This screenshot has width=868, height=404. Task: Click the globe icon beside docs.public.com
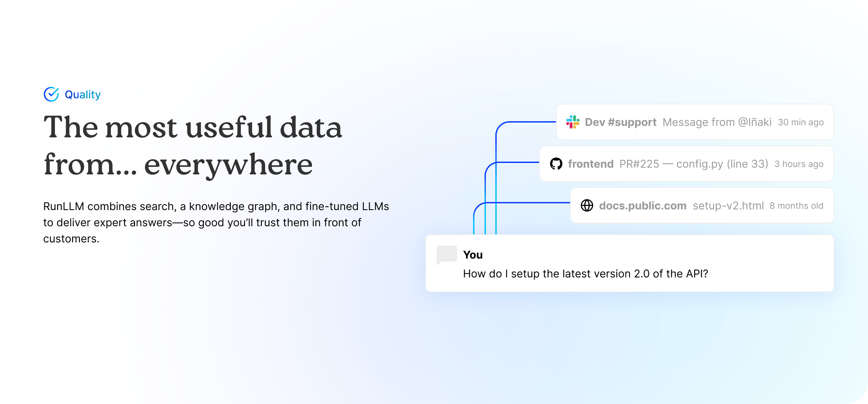pyautogui.click(x=587, y=205)
